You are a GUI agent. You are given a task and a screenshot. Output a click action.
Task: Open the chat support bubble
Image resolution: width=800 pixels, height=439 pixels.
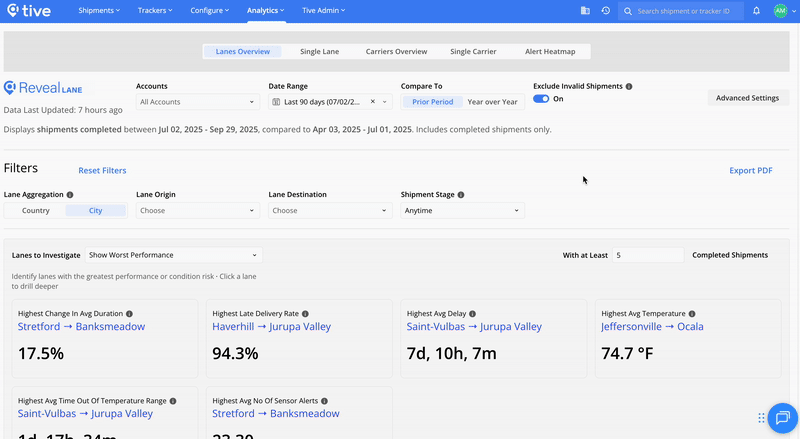783,418
